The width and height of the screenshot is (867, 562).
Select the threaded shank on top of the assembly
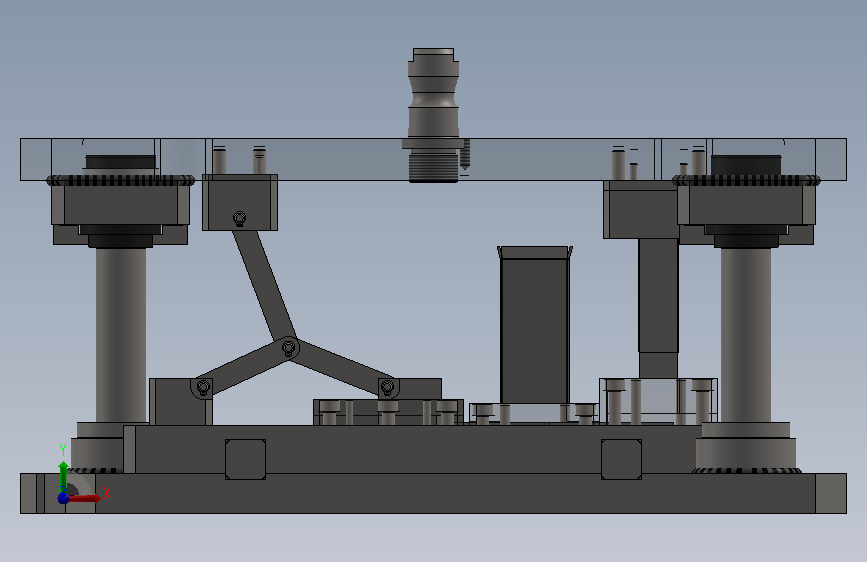tap(434, 115)
